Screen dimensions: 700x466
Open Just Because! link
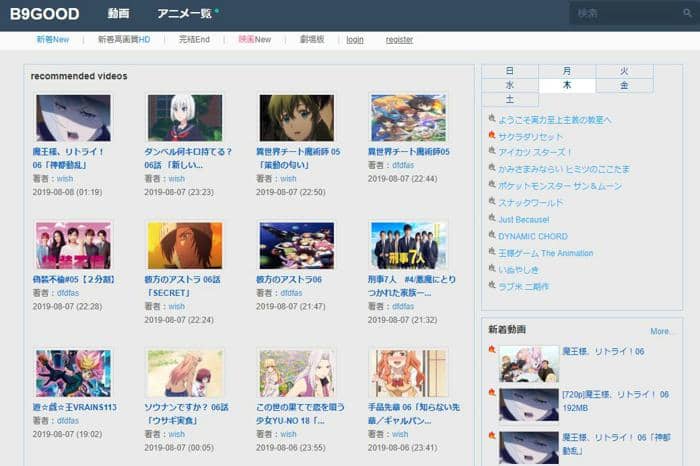[x=524, y=220]
